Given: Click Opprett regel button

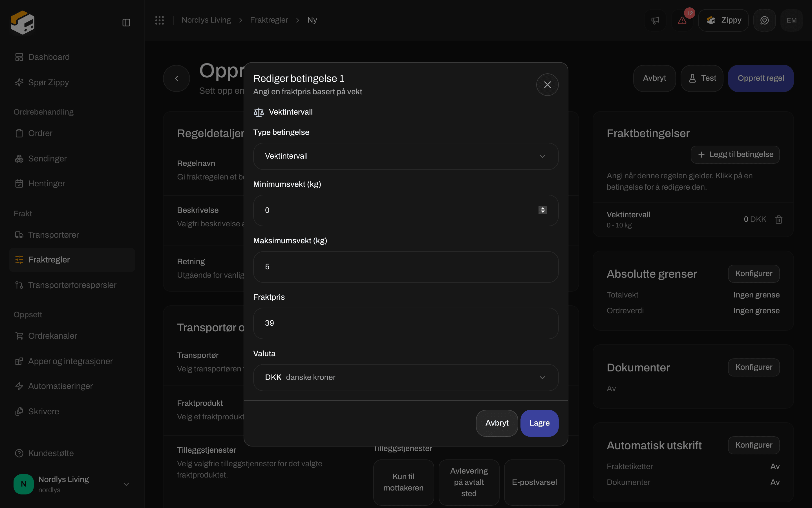Looking at the screenshot, I should pyautogui.click(x=761, y=78).
